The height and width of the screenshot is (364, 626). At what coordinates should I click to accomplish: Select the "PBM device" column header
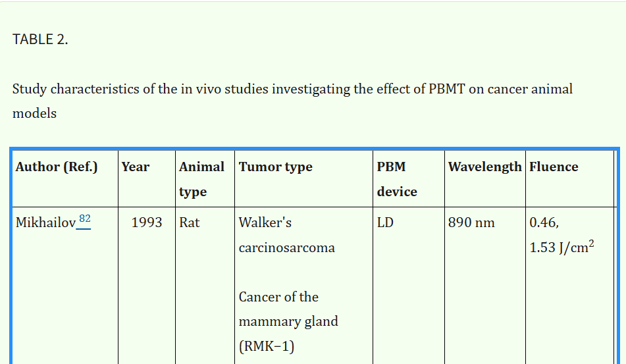397,179
